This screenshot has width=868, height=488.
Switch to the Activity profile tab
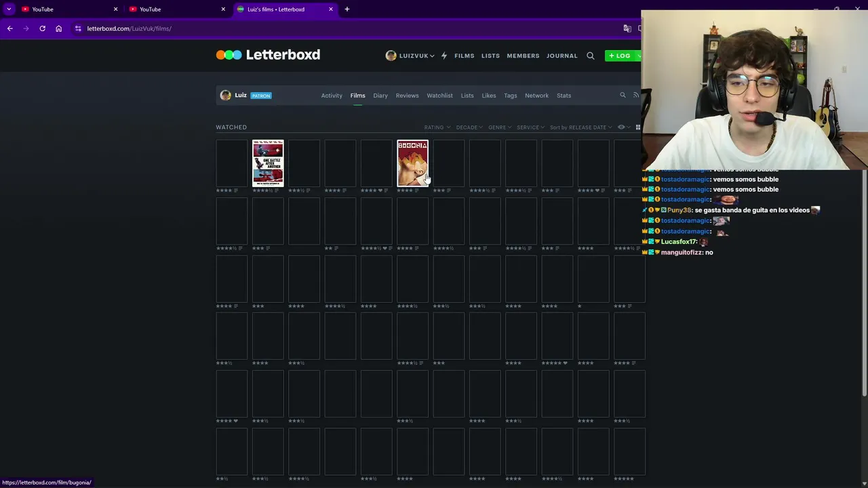click(x=332, y=96)
